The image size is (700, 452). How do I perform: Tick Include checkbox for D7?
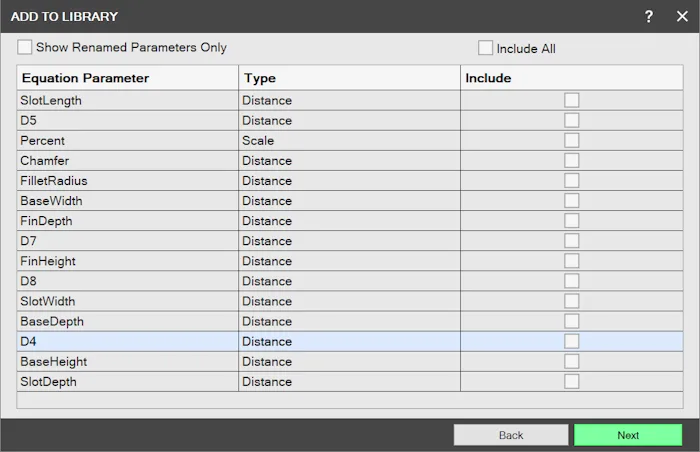pyautogui.click(x=571, y=241)
